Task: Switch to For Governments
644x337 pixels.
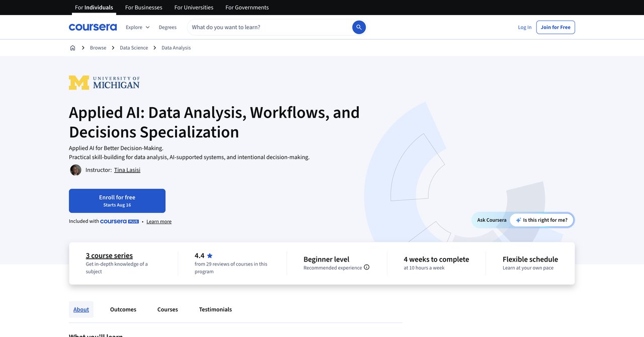Action: pyautogui.click(x=247, y=8)
